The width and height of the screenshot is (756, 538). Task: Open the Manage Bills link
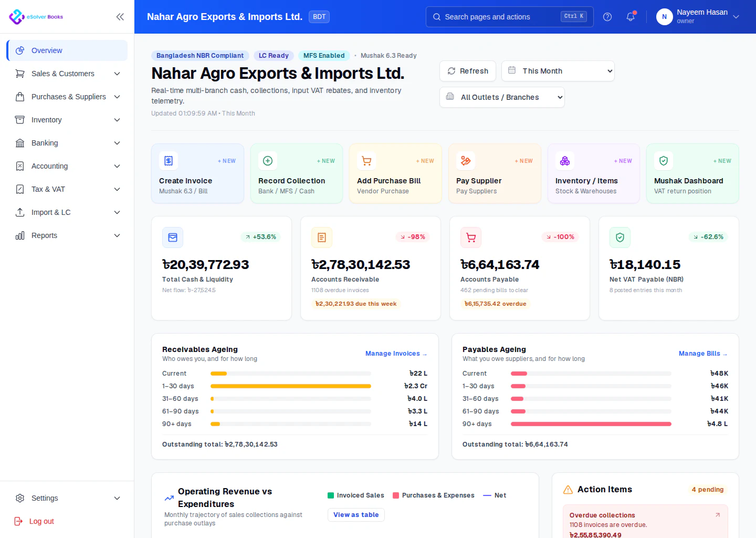[703, 354]
